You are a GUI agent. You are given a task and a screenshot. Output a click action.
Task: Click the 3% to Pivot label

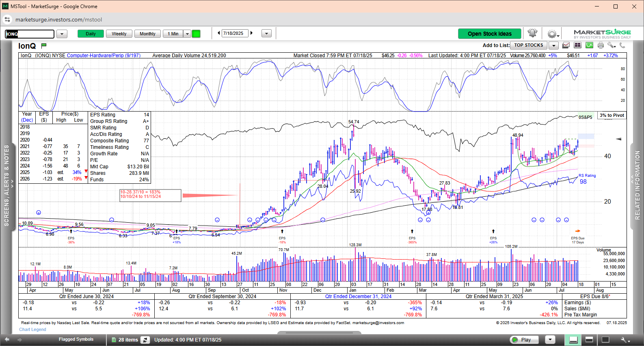click(x=612, y=115)
